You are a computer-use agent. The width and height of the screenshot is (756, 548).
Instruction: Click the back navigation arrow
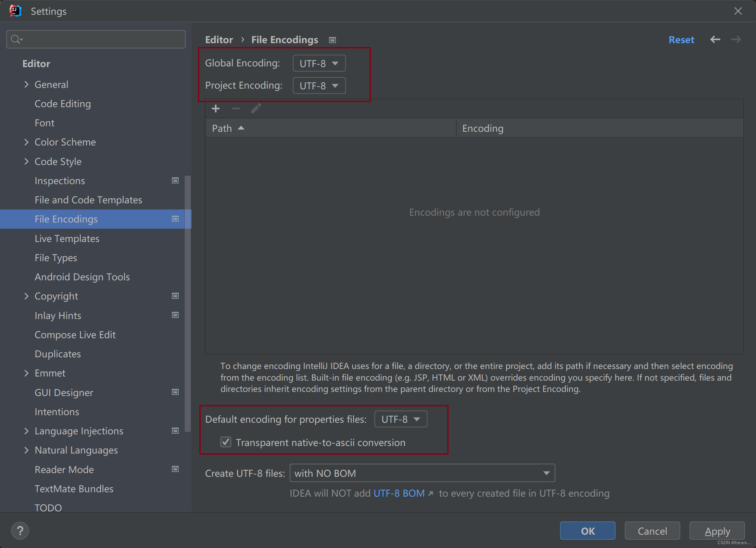pos(715,39)
